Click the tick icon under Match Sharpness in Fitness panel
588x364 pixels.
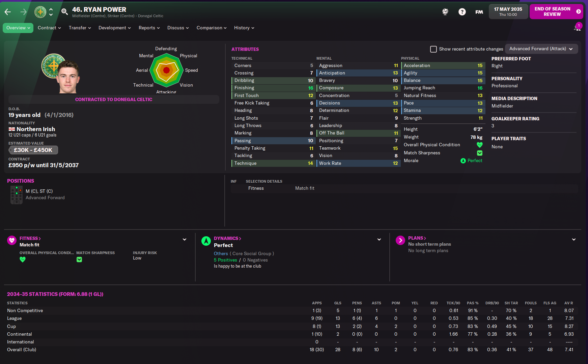click(x=79, y=260)
